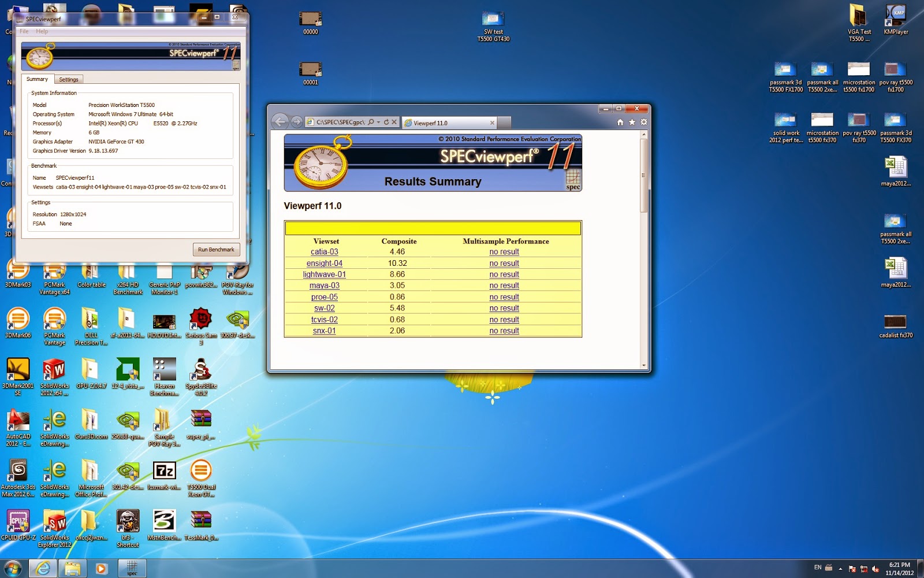The height and width of the screenshot is (578, 924).
Task: Click the browser vertical scrollbar thumb
Action: pyautogui.click(x=643, y=175)
